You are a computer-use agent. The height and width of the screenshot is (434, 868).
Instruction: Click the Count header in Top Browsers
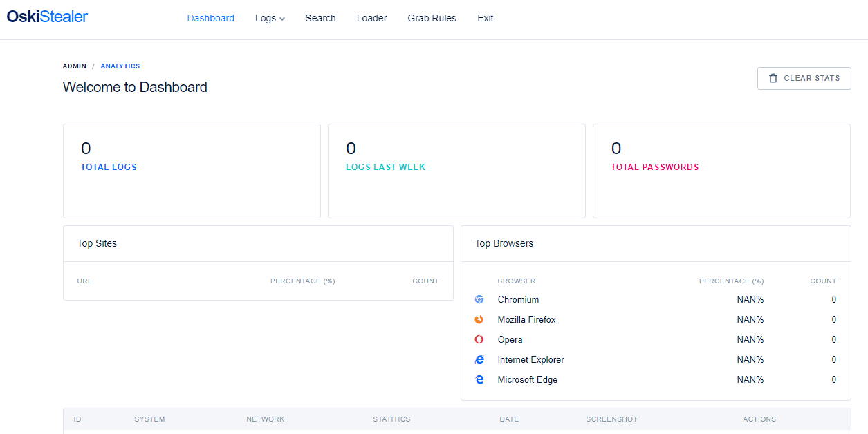[823, 281]
